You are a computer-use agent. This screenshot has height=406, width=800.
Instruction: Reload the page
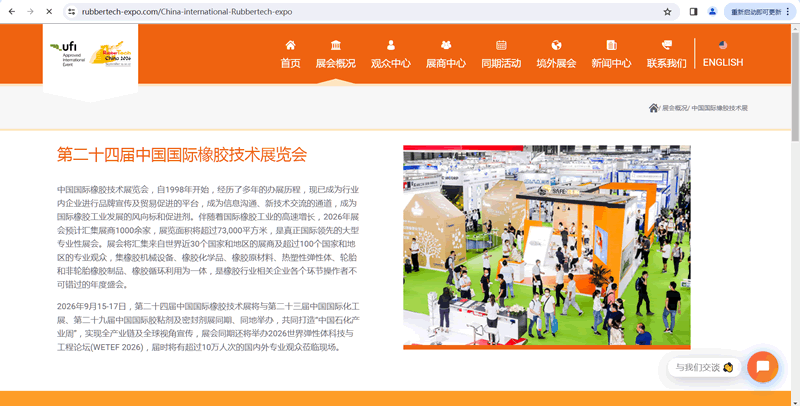(x=47, y=11)
